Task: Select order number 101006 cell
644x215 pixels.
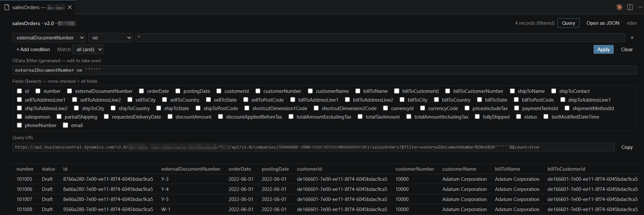Action: 24,189
